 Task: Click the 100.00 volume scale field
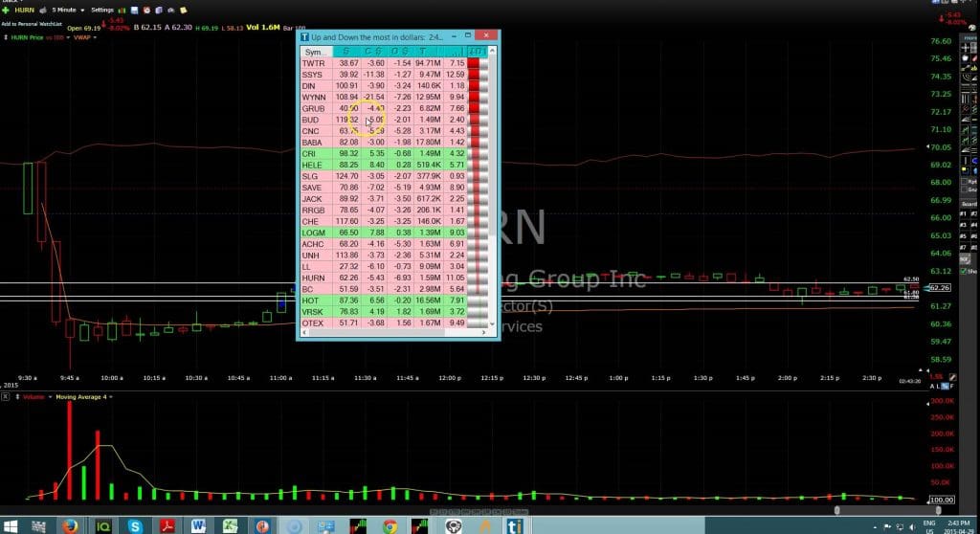coord(942,500)
